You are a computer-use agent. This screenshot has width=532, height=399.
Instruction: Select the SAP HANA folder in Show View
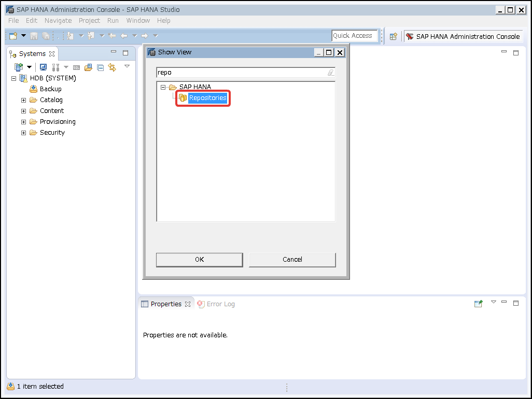pyautogui.click(x=195, y=87)
